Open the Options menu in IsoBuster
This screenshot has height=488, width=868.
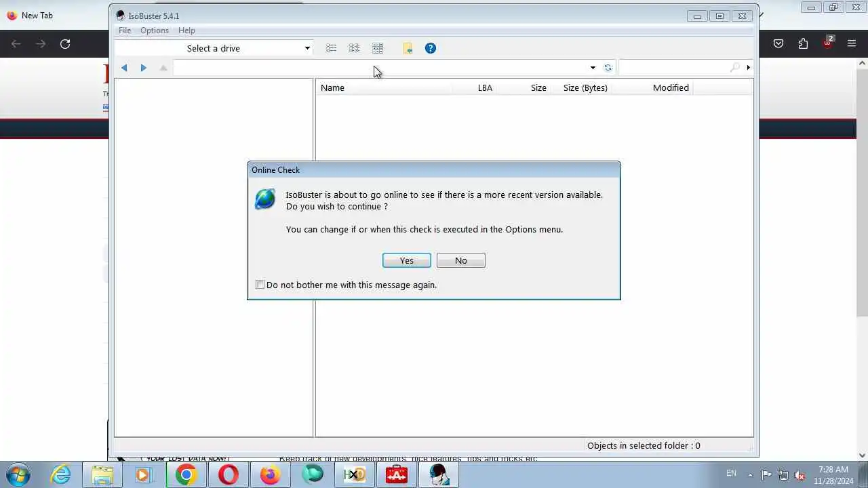(x=155, y=30)
